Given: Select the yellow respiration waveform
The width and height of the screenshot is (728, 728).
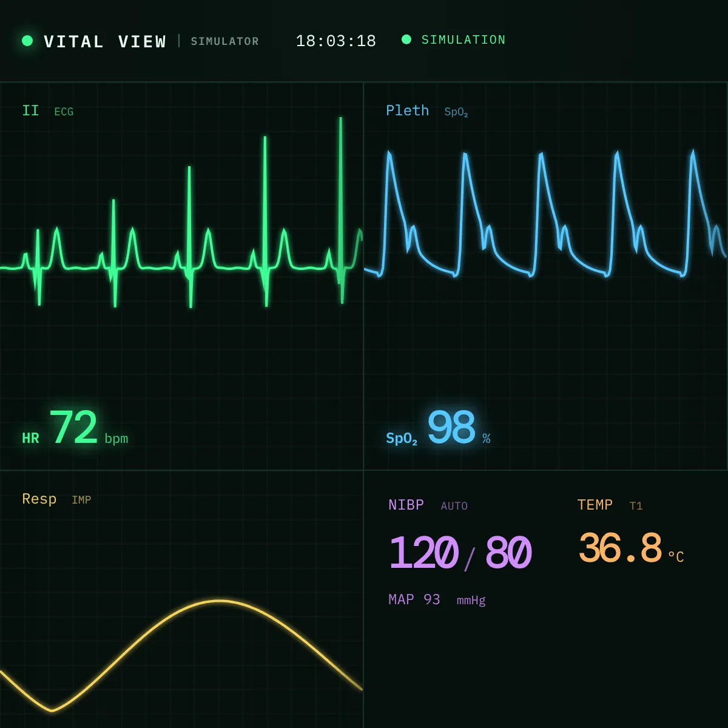Looking at the screenshot, I should [181, 656].
